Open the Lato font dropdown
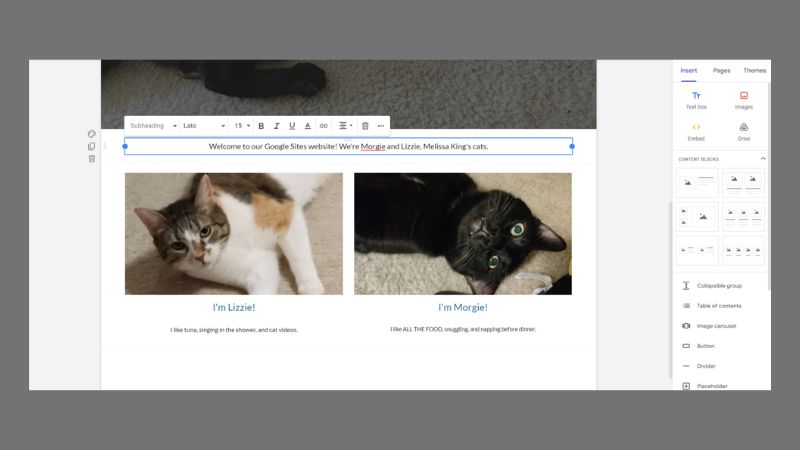Screen dimensions: 800x450 pyautogui.click(x=204, y=126)
